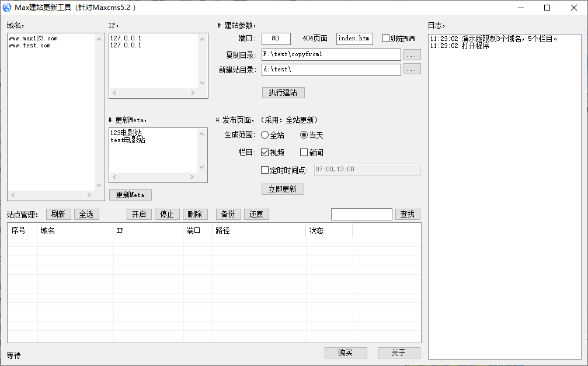
Task: Click the 更新Meta button
Action: pos(130,195)
